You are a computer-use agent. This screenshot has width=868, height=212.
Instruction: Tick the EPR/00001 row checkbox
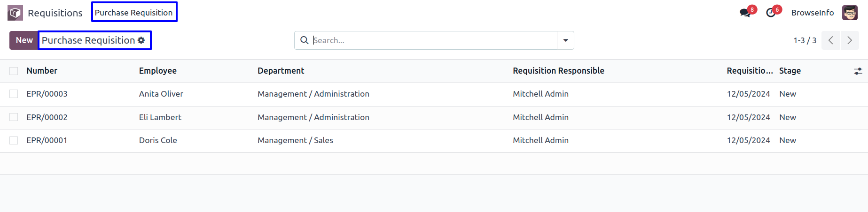pyautogui.click(x=14, y=140)
